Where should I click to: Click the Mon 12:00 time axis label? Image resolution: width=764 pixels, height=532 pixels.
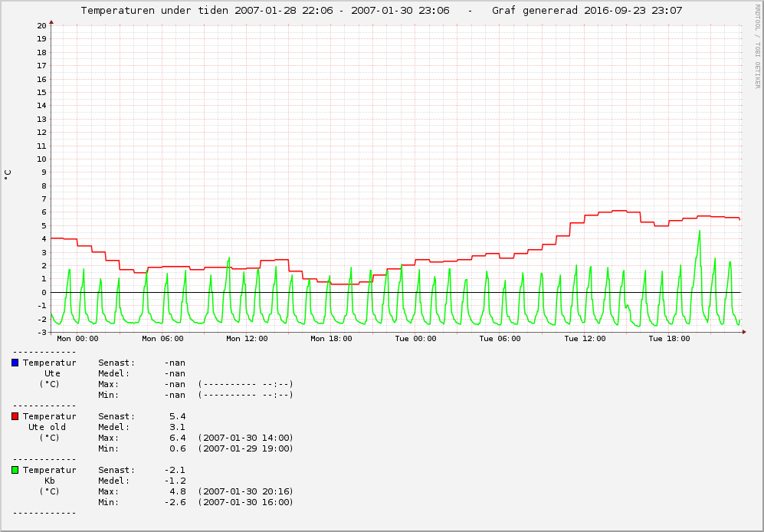(x=247, y=338)
